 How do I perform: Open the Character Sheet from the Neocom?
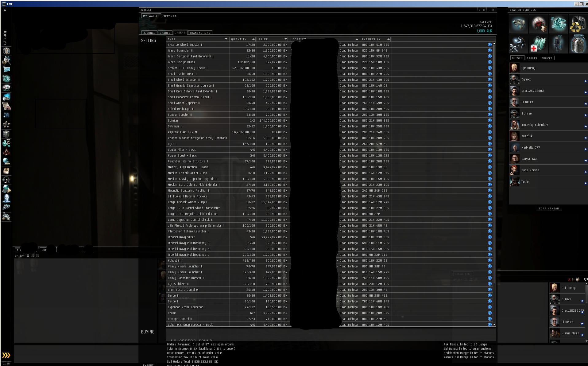(x=6, y=51)
